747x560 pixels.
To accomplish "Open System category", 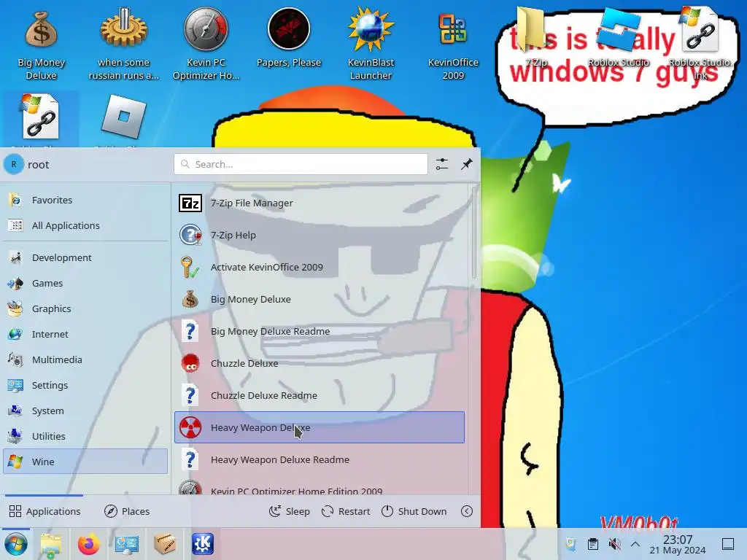I will (x=85, y=411).
